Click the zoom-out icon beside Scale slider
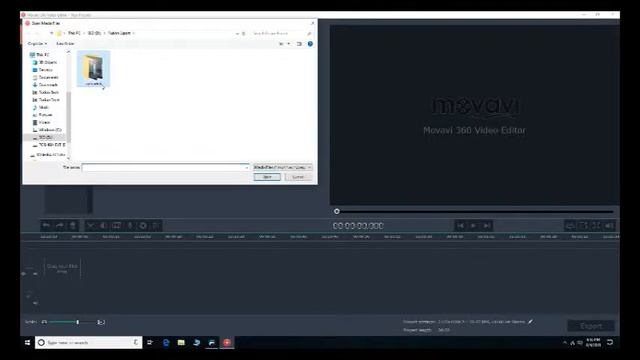The image size is (640, 360). (x=44, y=322)
